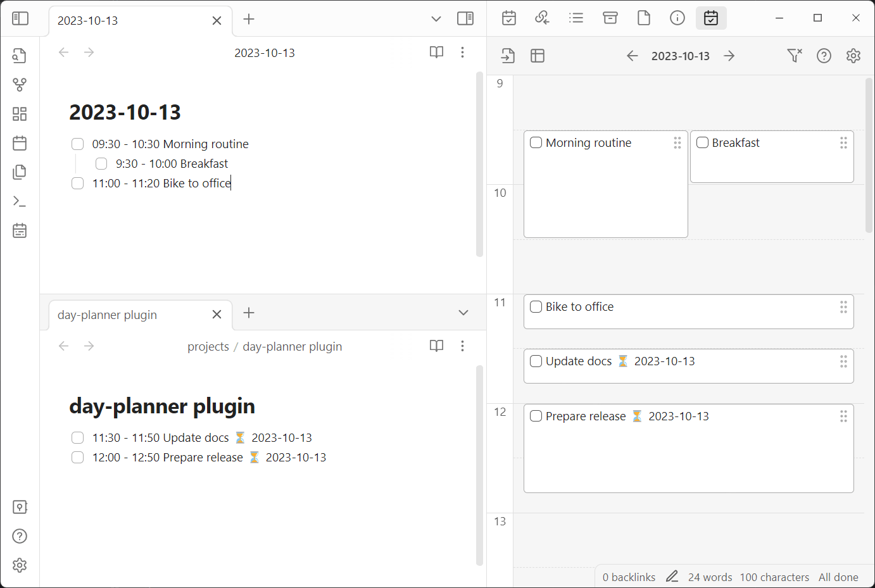Expand the tab list dropdown in the top pane
This screenshot has height=588, width=875.
coord(436,19)
